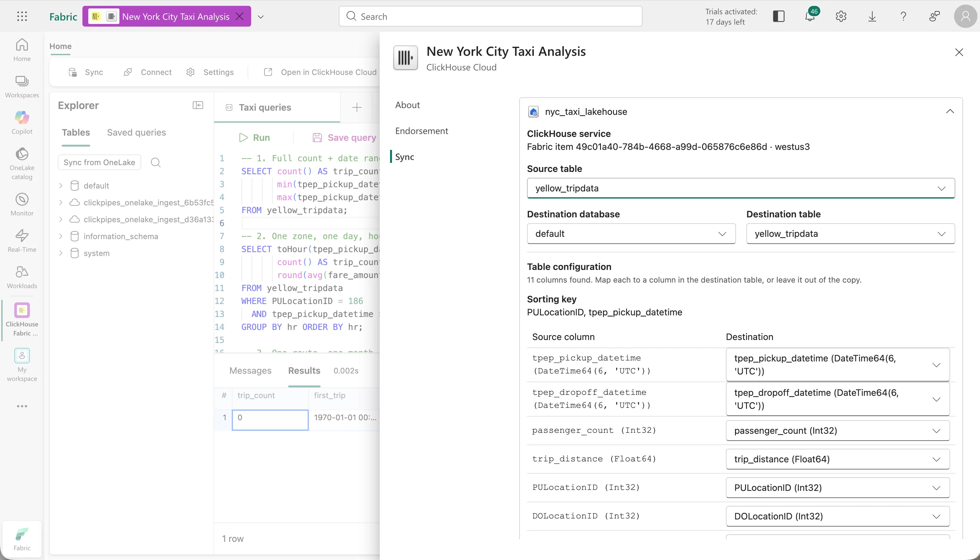980x560 pixels.
Task: Open the user account avatar
Action: click(965, 16)
